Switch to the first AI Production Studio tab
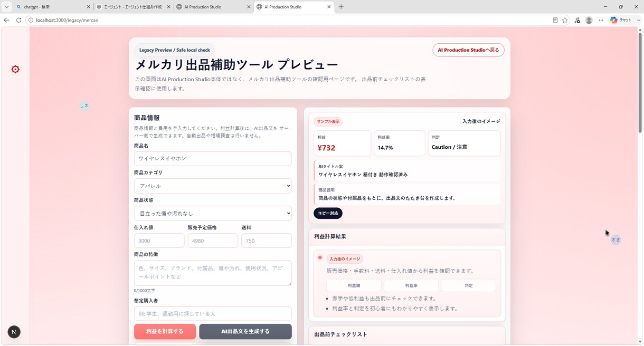 (x=214, y=7)
